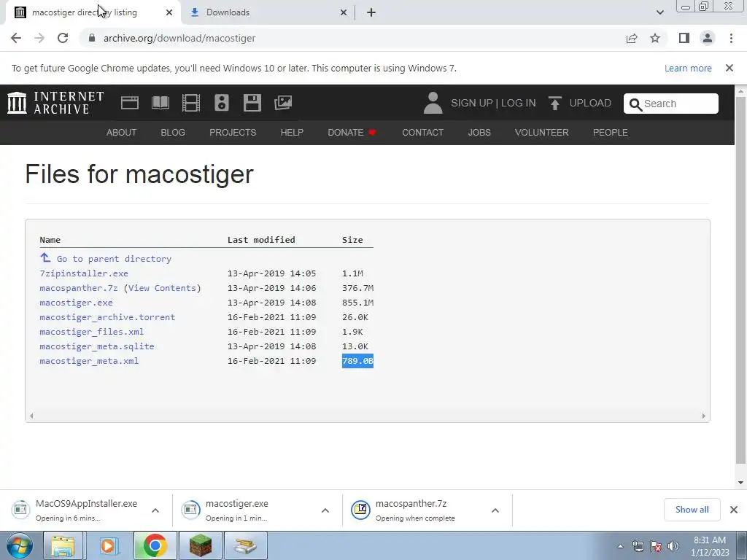Screen dimensions: 747x560
Task: Dismiss the Chrome update notification
Action: click(729, 68)
